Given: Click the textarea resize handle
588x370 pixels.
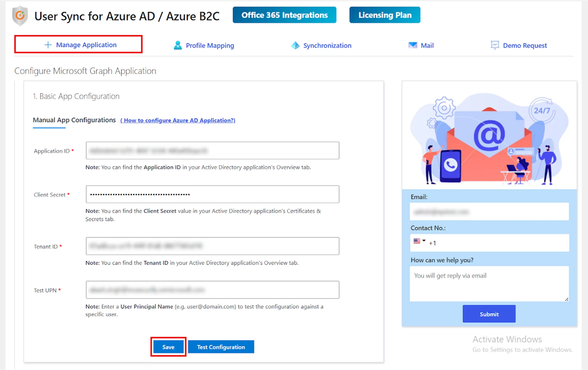Looking at the screenshot, I should point(566,299).
